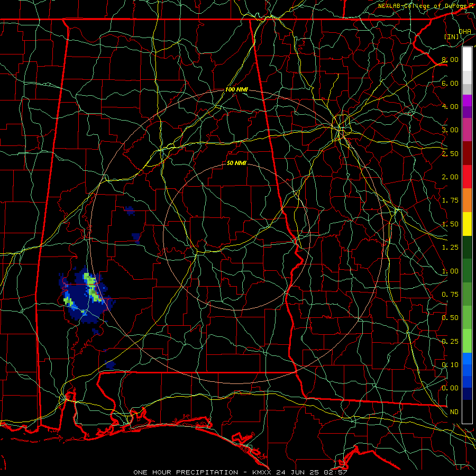This screenshot has width=476, height=476.
Task: Click the green 1.00 legend swatch
Action: 467,270
